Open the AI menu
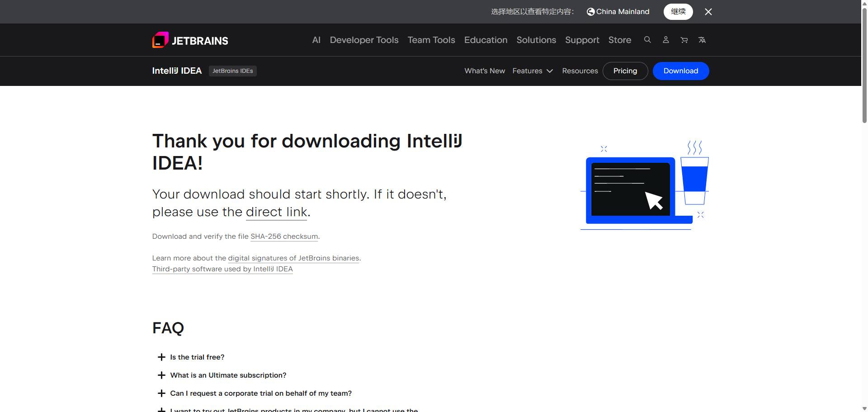 [x=316, y=40]
